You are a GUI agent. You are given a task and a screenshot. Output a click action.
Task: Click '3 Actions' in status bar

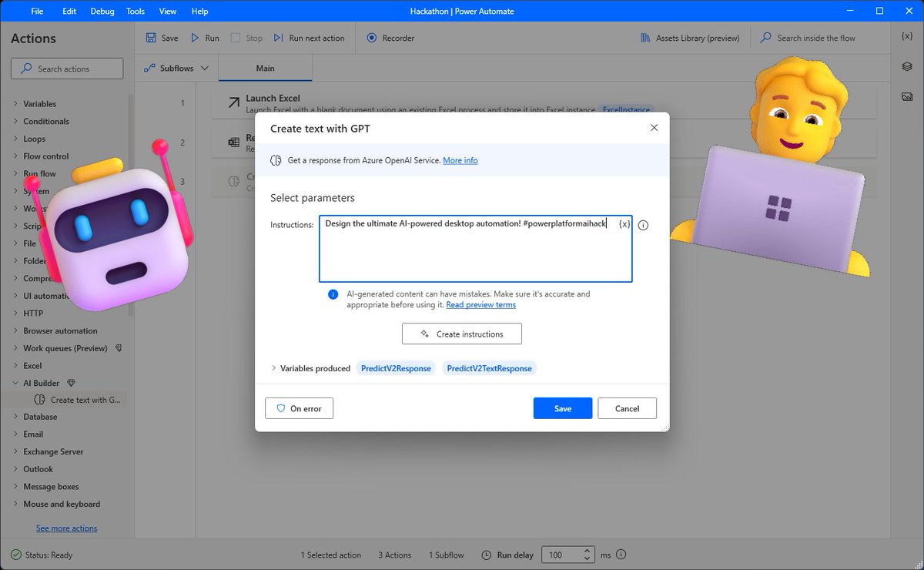click(395, 555)
